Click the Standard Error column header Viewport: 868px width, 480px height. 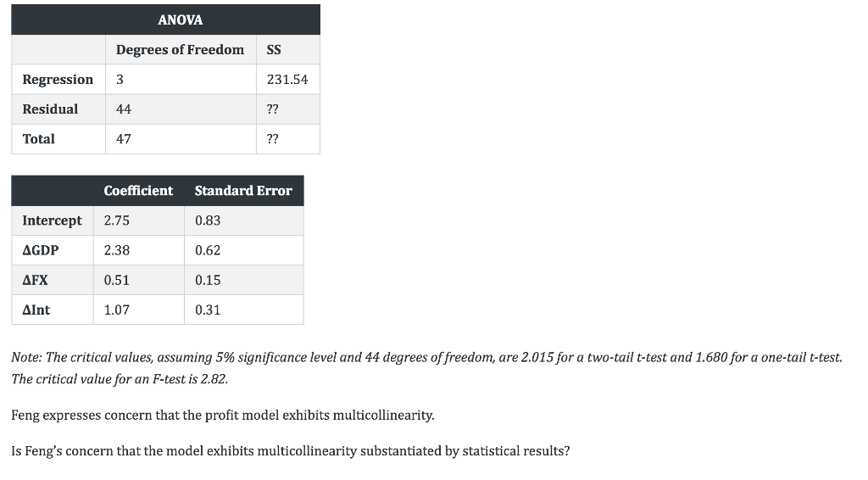(243, 191)
